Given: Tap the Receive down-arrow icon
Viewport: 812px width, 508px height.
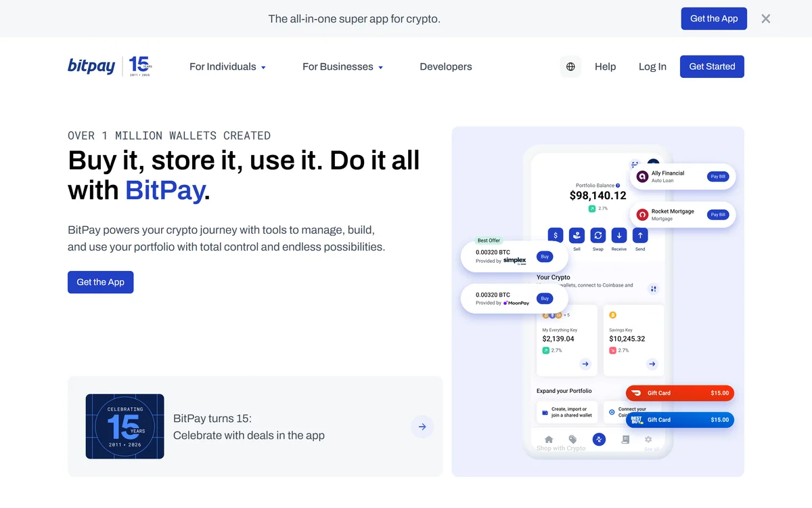Looking at the screenshot, I should (x=619, y=235).
